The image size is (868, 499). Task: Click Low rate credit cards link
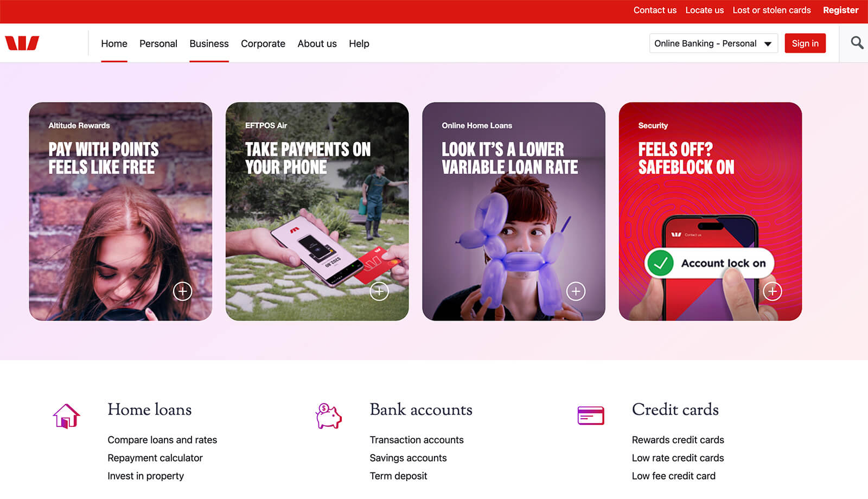[x=678, y=458]
